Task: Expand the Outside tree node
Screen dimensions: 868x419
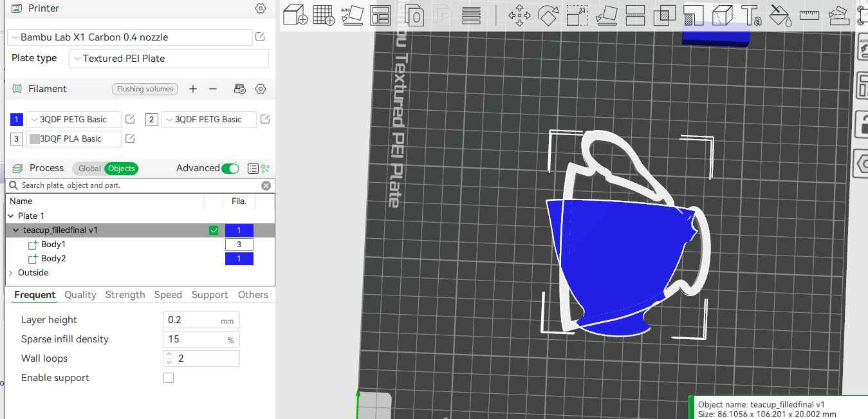Action: click(x=11, y=273)
